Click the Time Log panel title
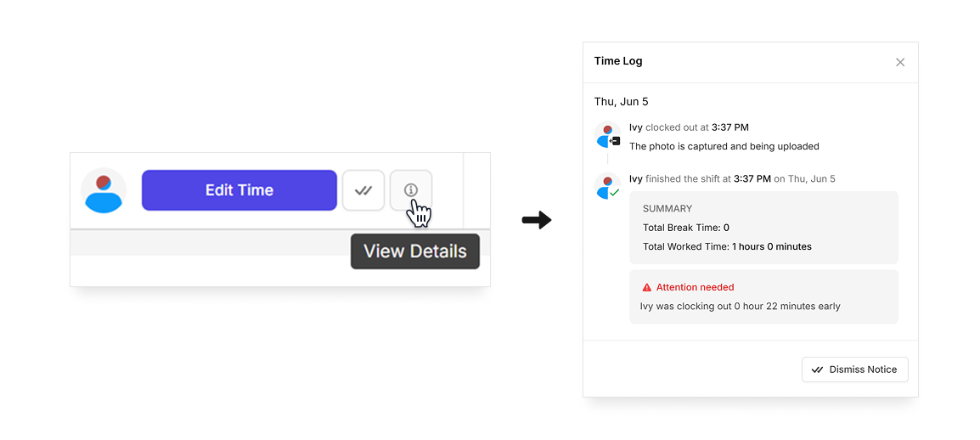This screenshot has height=440, width=980. [618, 60]
